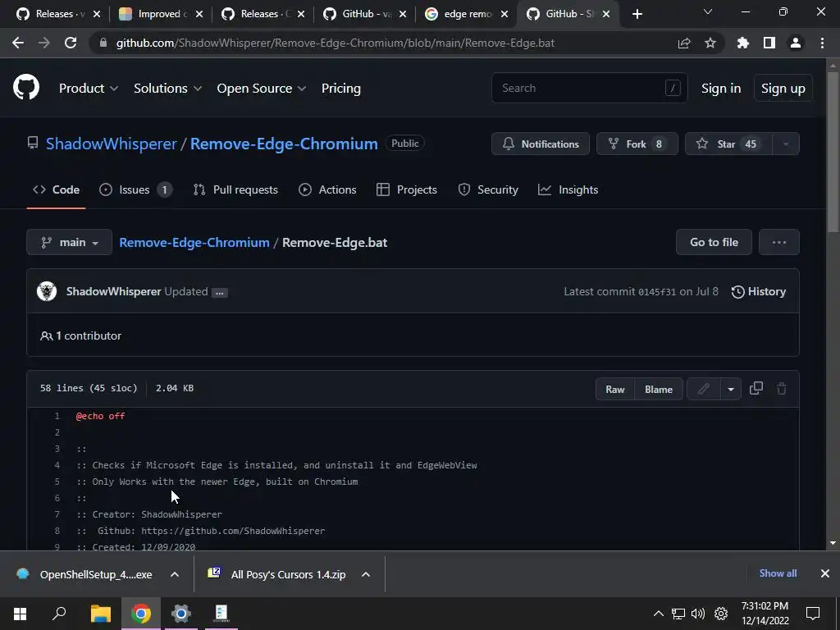Fork the repository

point(637,144)
